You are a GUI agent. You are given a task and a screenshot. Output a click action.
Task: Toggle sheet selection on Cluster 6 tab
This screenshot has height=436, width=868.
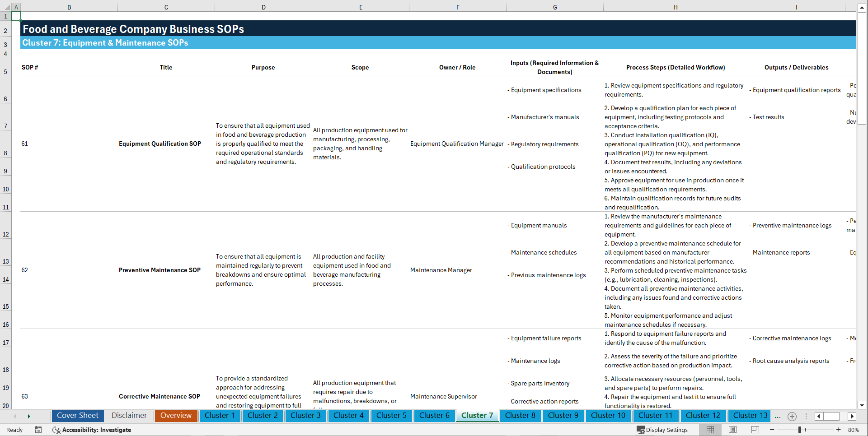(434, 416)
